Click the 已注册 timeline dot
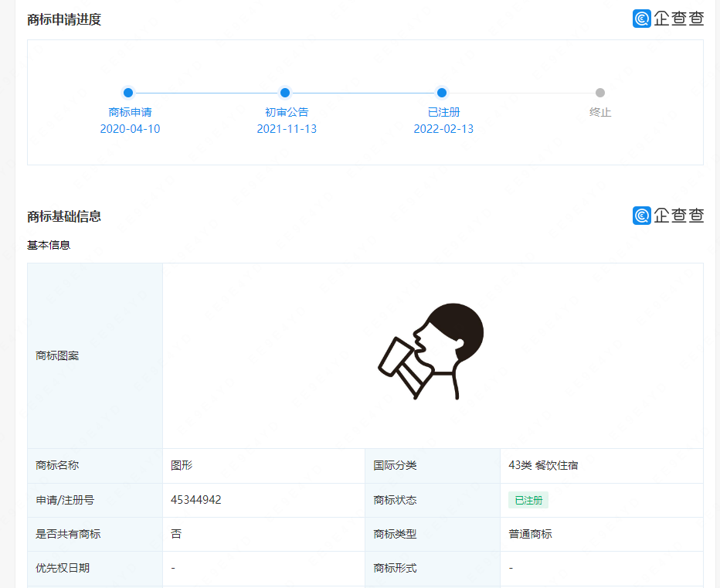Image resolution: width=720 pixels, height=588 pixels. (x=442, y=93)
